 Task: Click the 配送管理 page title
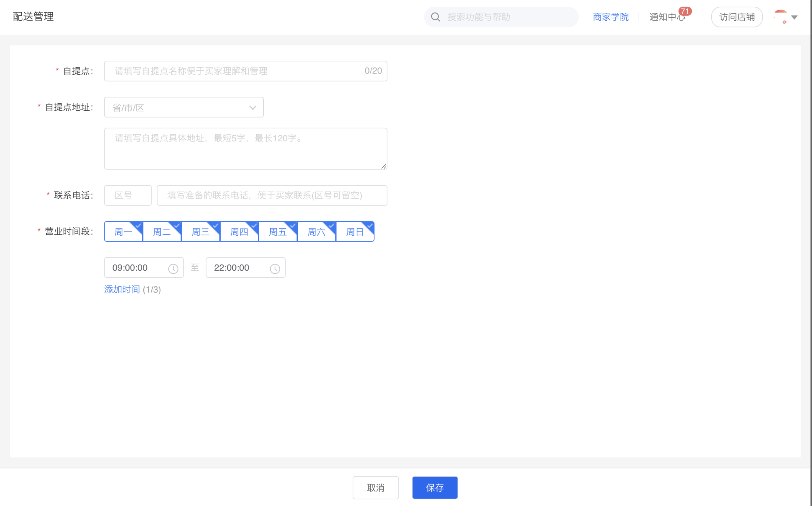pyautogui.click(x=33, y=17)
